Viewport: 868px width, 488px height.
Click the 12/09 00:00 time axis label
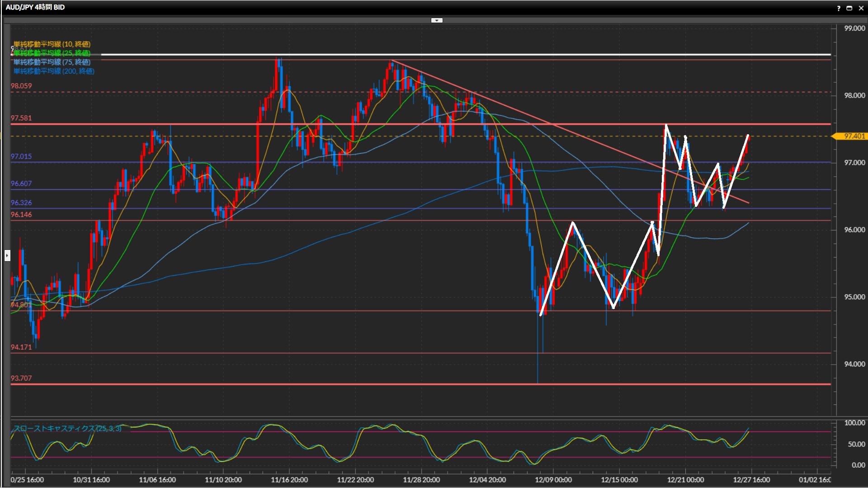553,480
